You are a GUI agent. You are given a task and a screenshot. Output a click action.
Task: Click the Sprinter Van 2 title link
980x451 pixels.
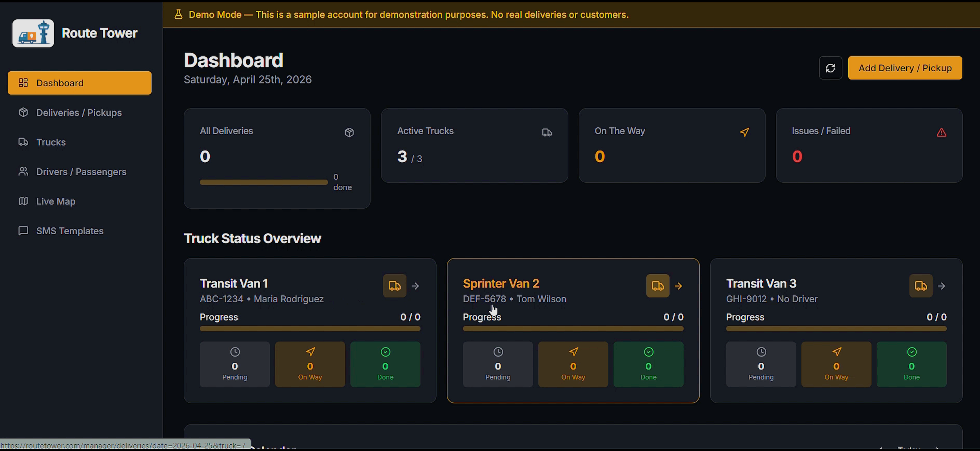coord(501,283)
